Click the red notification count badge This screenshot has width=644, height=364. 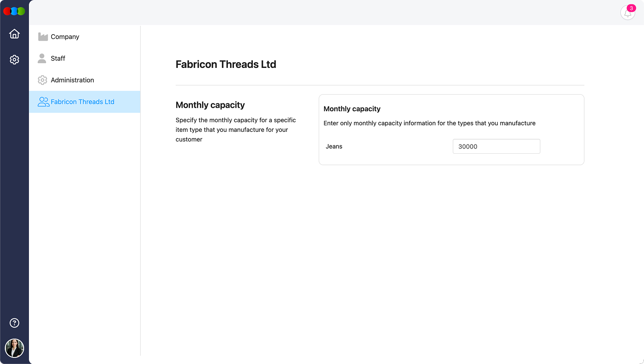[x=631, y=8]
